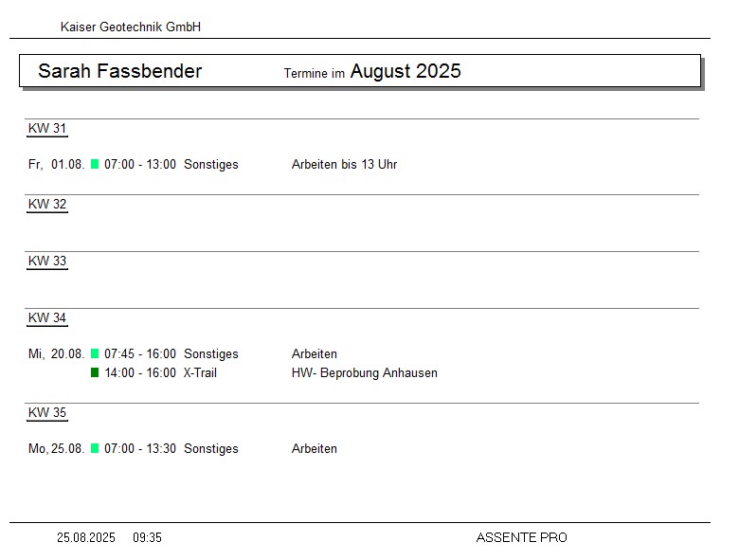Select the KW 34 week heading
Image resolution: width=739 pixels, height=560 pixels.
pyautogui.click(x=47, y=318)
